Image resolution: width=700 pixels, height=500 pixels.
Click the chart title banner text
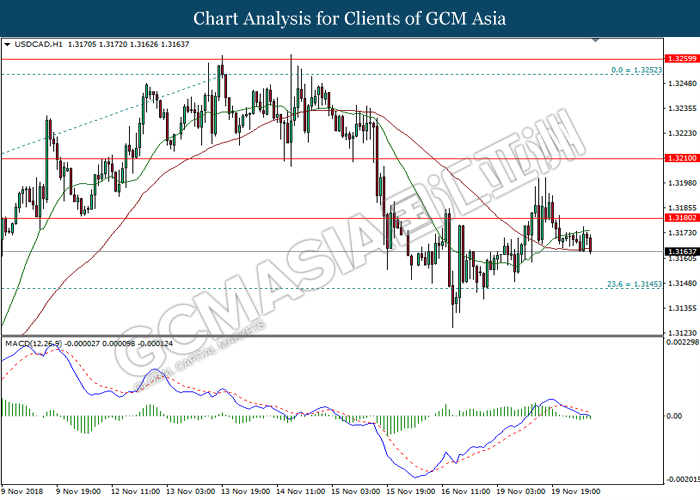tap(350, 18)
